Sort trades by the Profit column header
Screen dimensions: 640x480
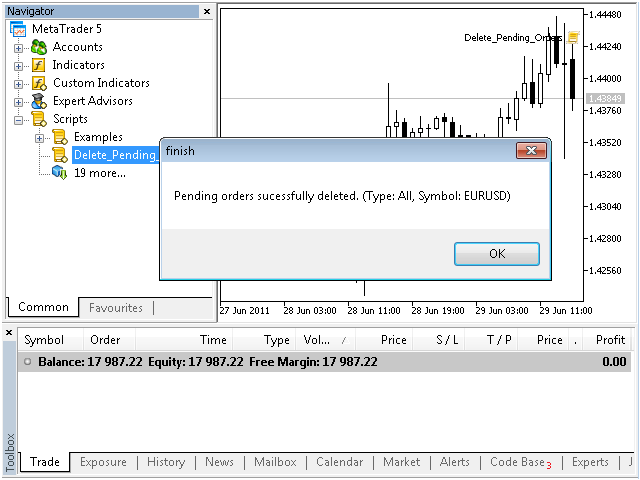click(608, 340)
